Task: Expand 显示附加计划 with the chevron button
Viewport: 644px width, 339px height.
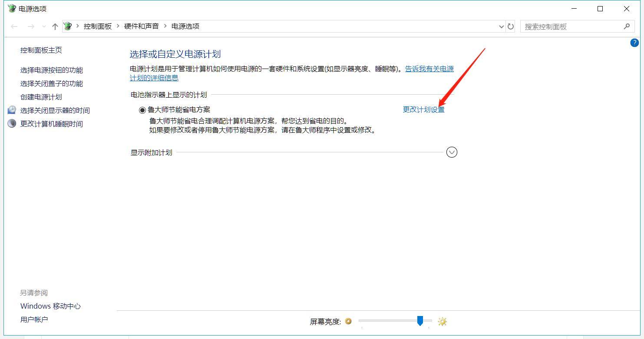Action: (452, 152)
